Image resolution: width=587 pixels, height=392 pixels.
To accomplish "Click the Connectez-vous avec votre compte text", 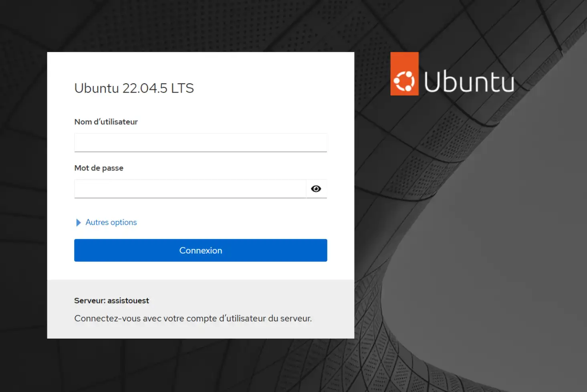I will [x=193, y=318].
